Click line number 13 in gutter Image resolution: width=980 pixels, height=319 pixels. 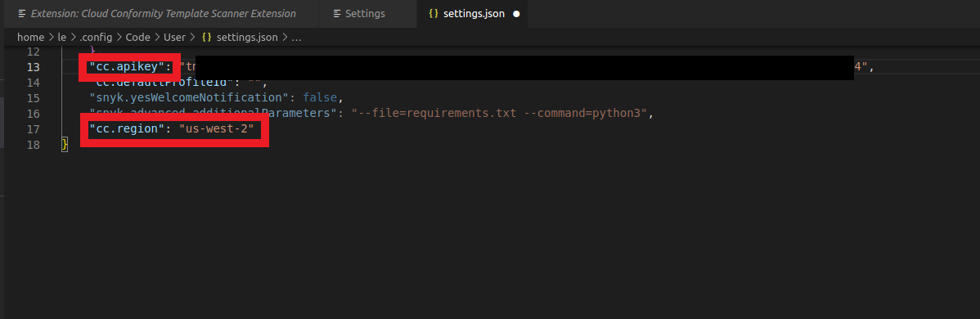tap(34, 67)
